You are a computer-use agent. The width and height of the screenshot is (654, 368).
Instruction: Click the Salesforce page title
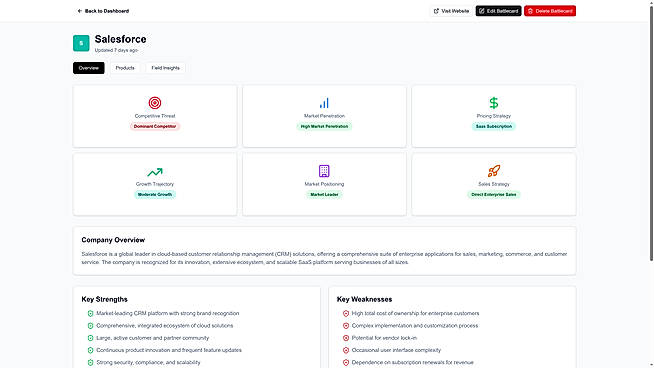pos(120,39)
